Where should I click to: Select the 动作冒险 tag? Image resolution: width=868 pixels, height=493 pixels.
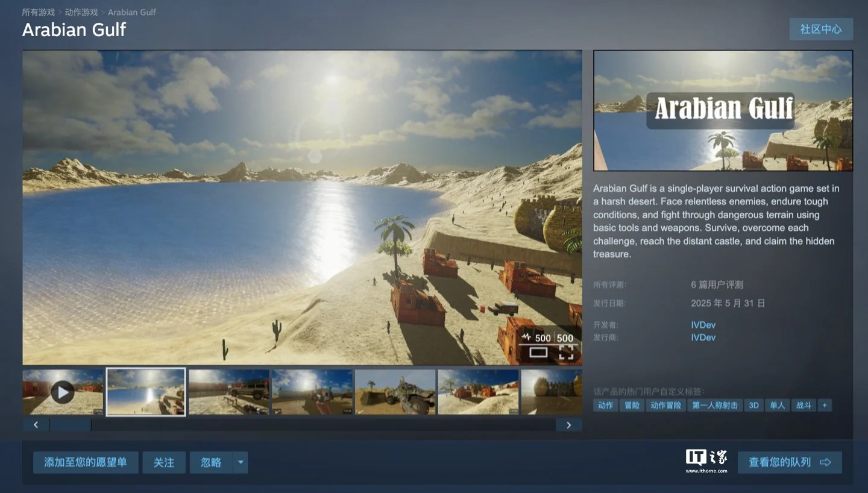[665, 406]
